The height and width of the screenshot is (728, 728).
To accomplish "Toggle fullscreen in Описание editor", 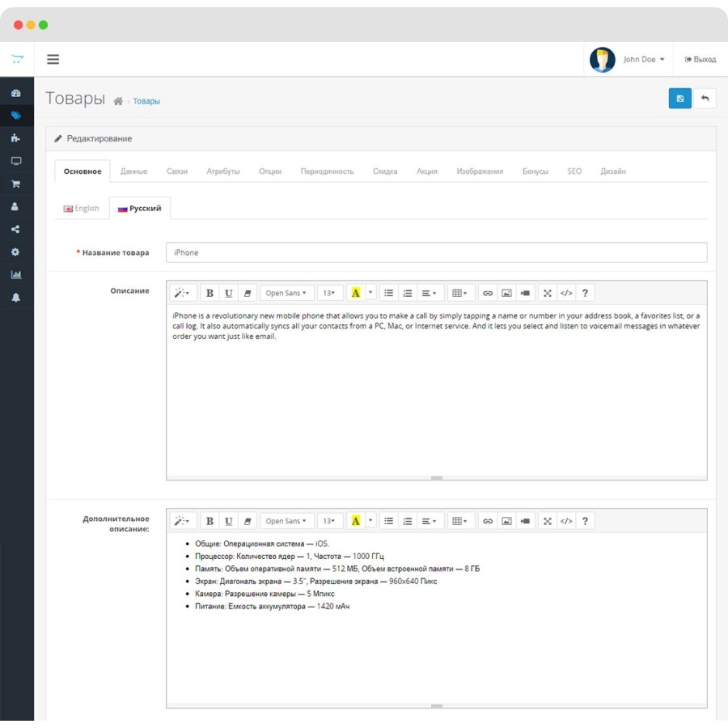I will [548, 293].
